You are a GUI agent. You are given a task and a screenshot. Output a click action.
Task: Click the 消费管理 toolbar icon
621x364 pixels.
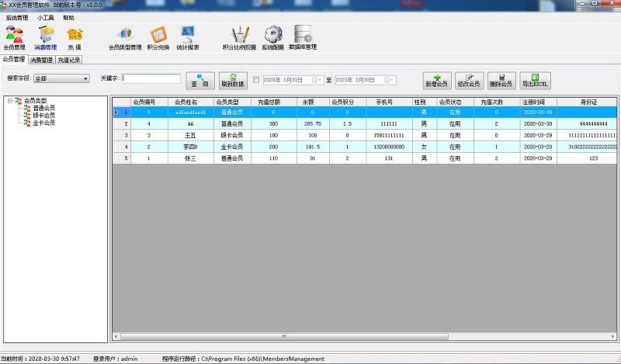click(x=46, y=36)
